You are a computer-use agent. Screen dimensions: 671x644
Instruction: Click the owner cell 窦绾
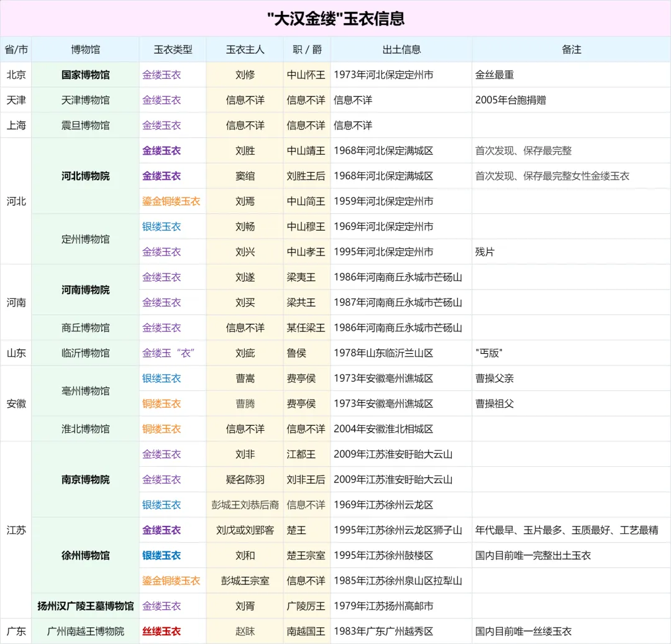coord(245,176)
